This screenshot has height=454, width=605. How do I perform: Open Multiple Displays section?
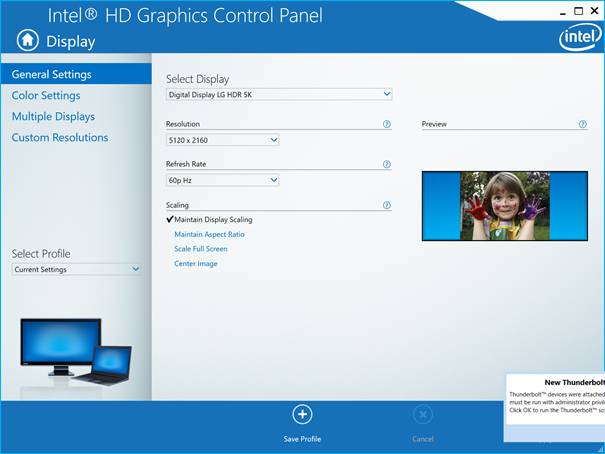point(53,116)
